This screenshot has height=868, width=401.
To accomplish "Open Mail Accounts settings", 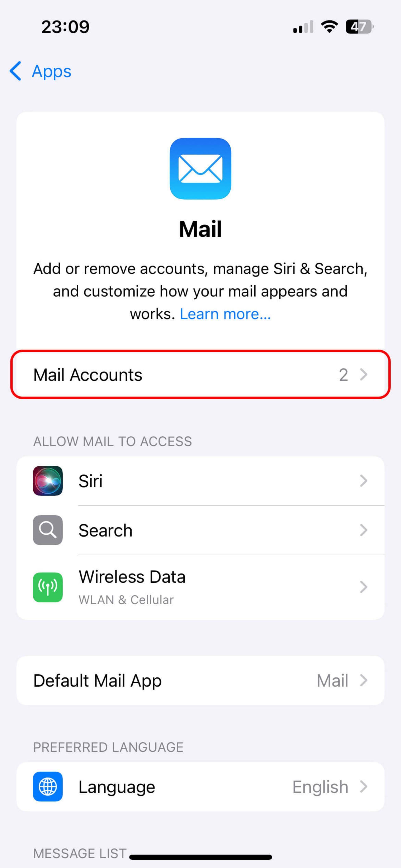I will tap(200, 374).
